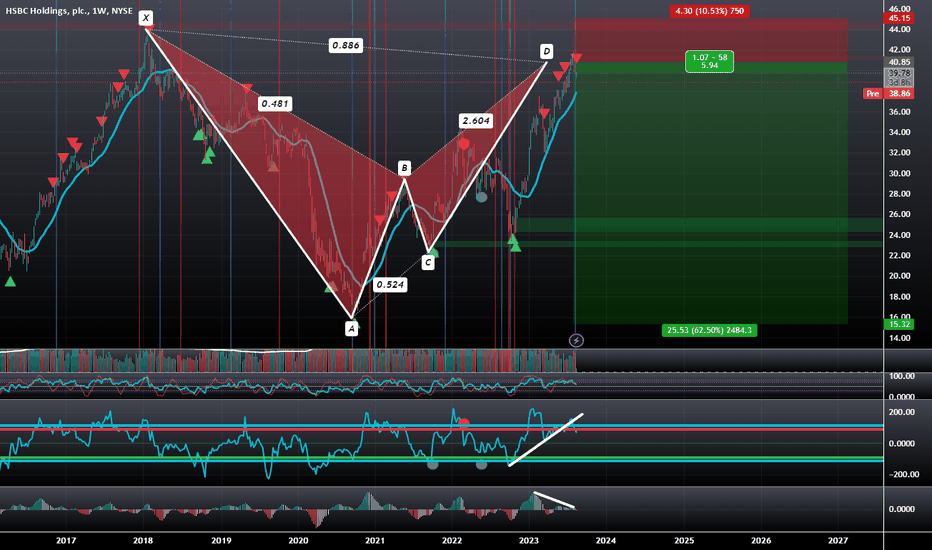The image size is (932, 550).
Task: Click the 14.00 price axis value
Action: pyautogui.click(x=900, y=338)
